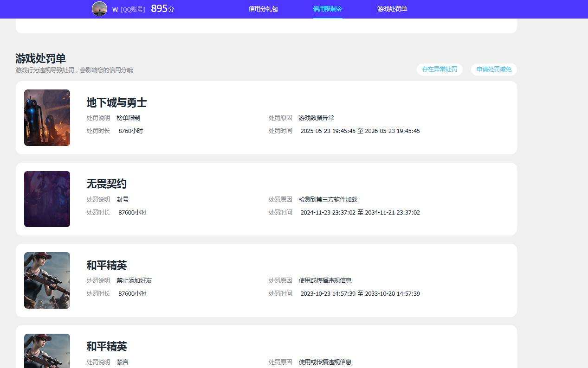Click the 895 credit score

click(162, 9)
